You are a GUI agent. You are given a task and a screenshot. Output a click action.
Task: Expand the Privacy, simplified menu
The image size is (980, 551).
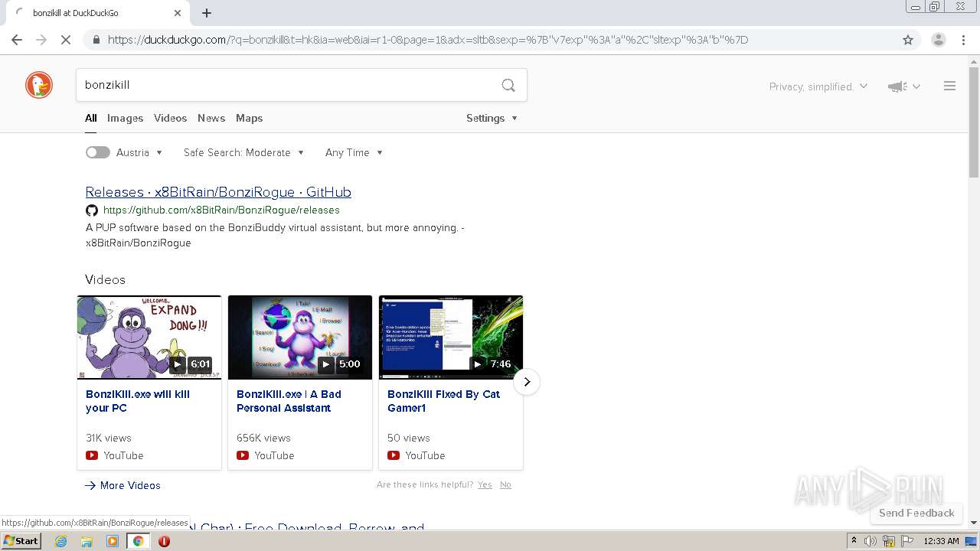pyautogui.click(x=818, y=86)
